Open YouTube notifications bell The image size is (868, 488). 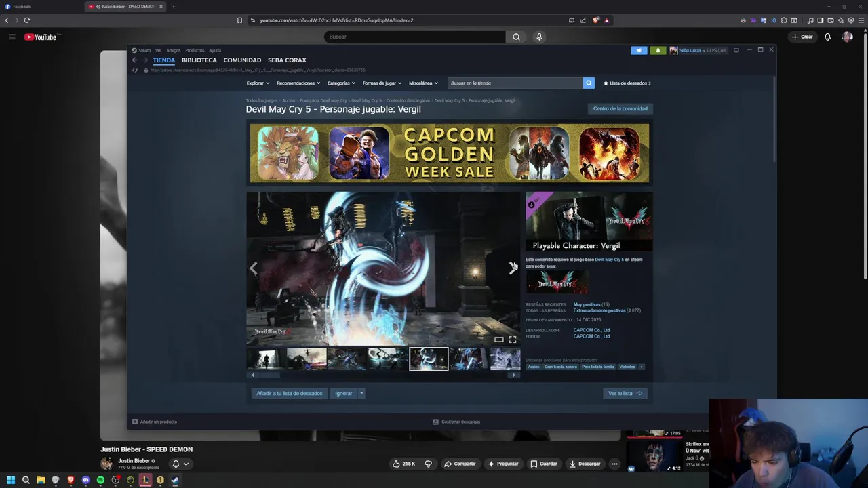[827, 37]
